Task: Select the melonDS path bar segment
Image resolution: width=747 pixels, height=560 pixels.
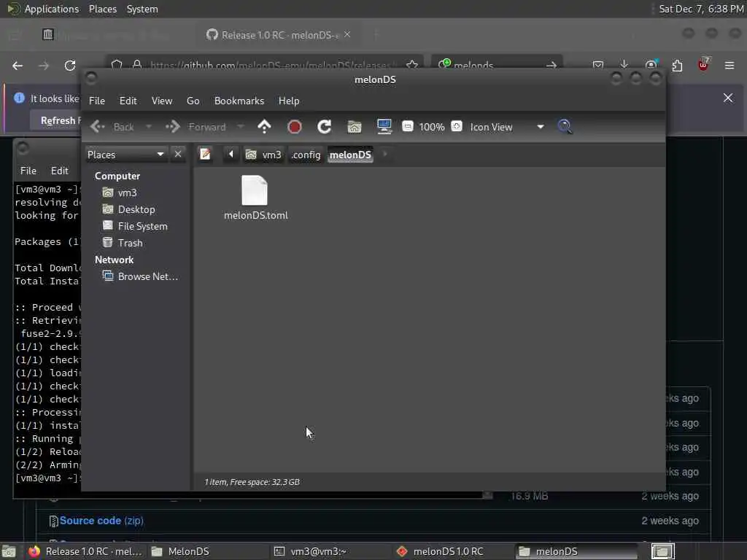Action: [x=350, y=155]
